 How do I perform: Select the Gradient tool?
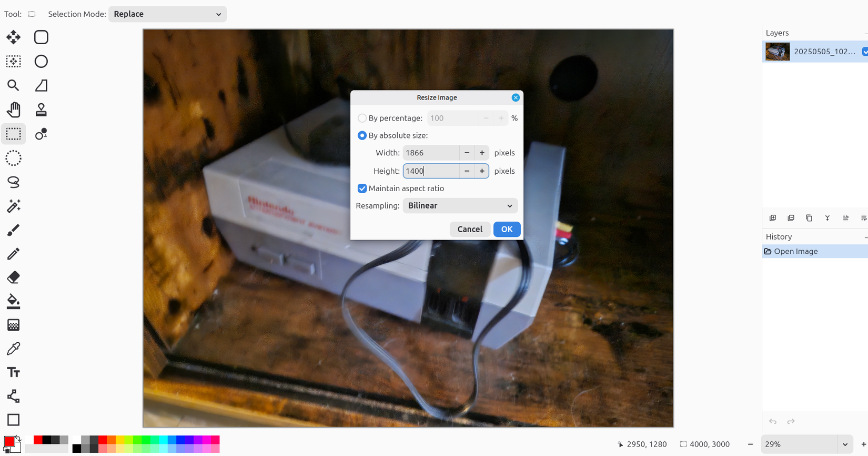(x=13, y=325)
